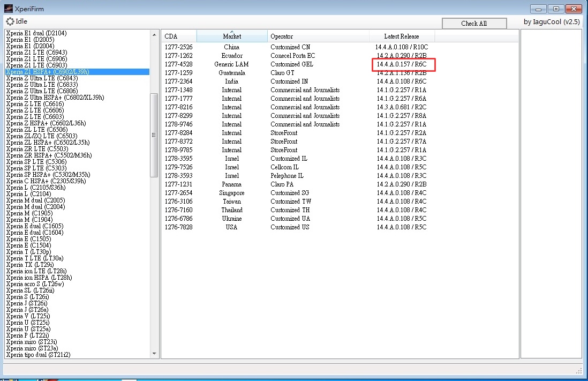Select Xperia P (LT22i)
588x381 pixels.
(x=27, y=335)
